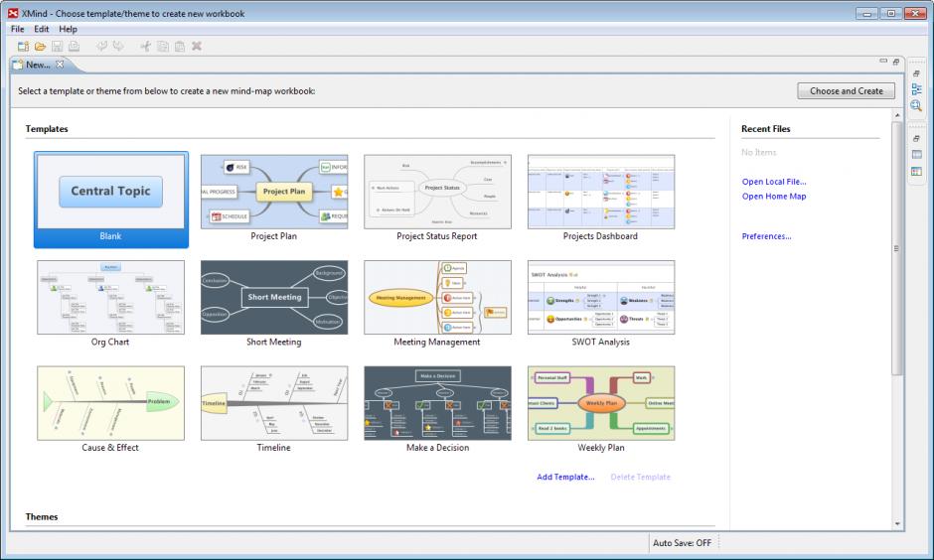Select the New... editor tab

(x=38, y=65)
